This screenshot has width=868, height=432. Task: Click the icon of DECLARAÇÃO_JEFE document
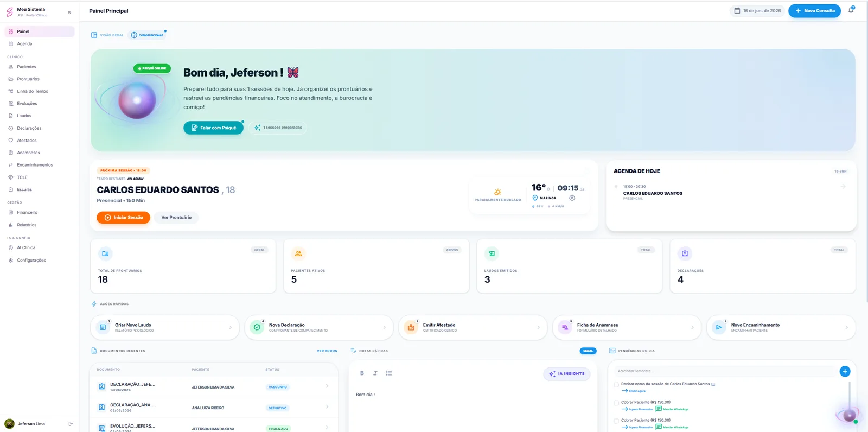[x=101, y=387]
